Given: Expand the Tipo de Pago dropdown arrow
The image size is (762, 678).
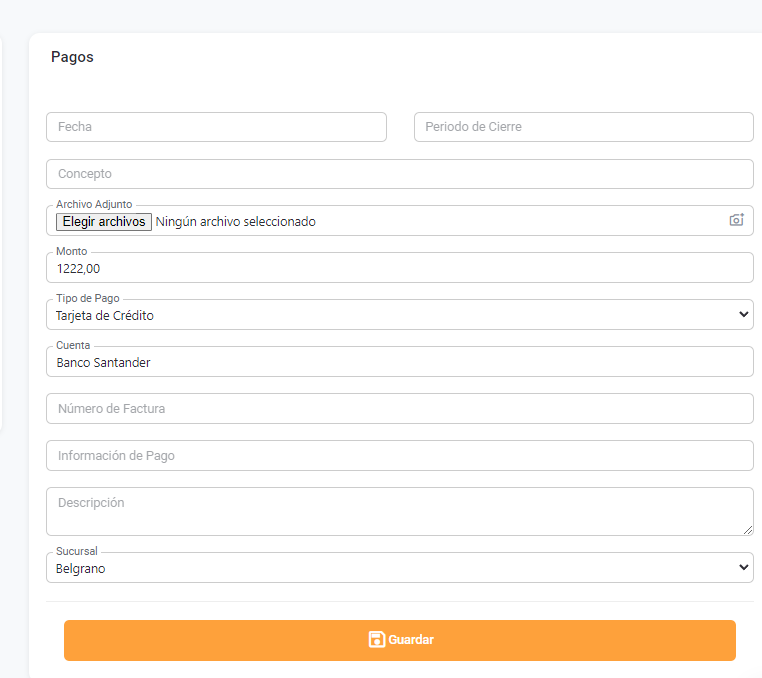Looking at the screenshot, I should point(742,314).
